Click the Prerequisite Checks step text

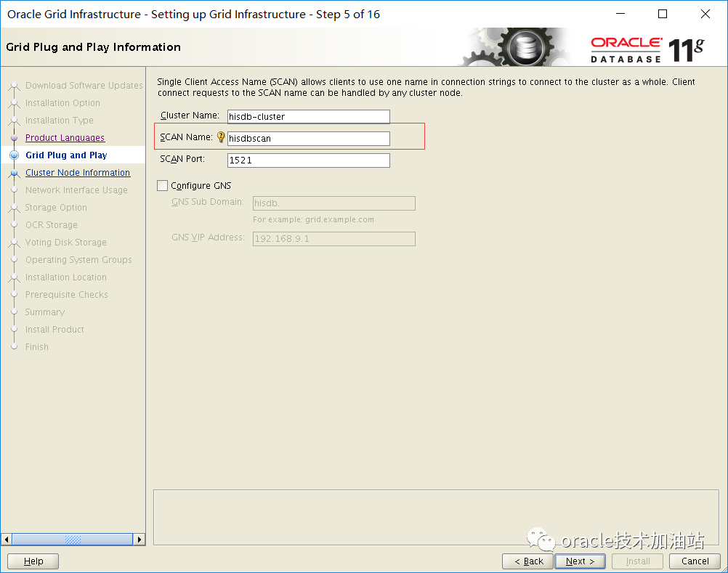pyautogui.click(x=67, y=295)
